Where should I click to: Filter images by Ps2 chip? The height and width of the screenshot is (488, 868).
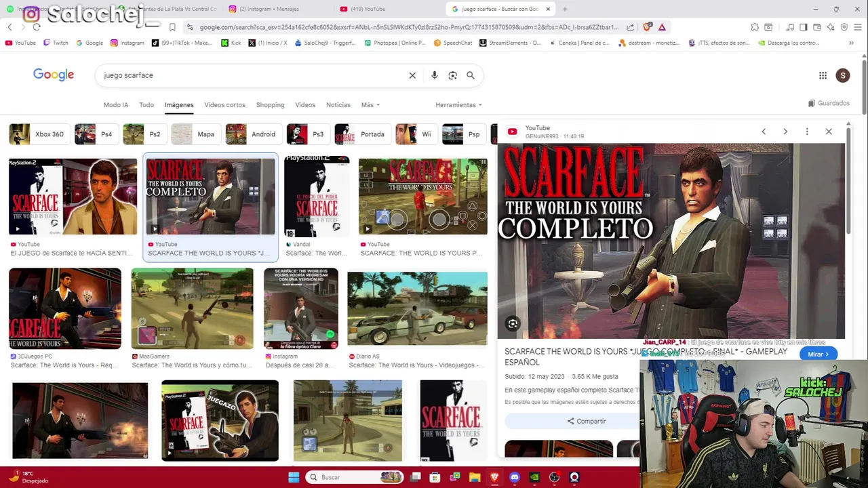(144, 134)
